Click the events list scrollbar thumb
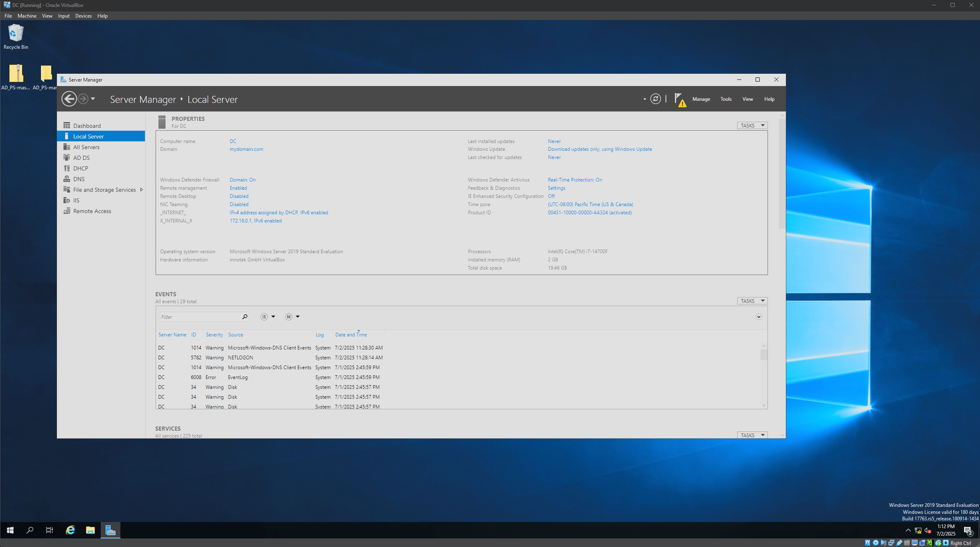Screen dimensions: 980x547 tap(764, 355)
